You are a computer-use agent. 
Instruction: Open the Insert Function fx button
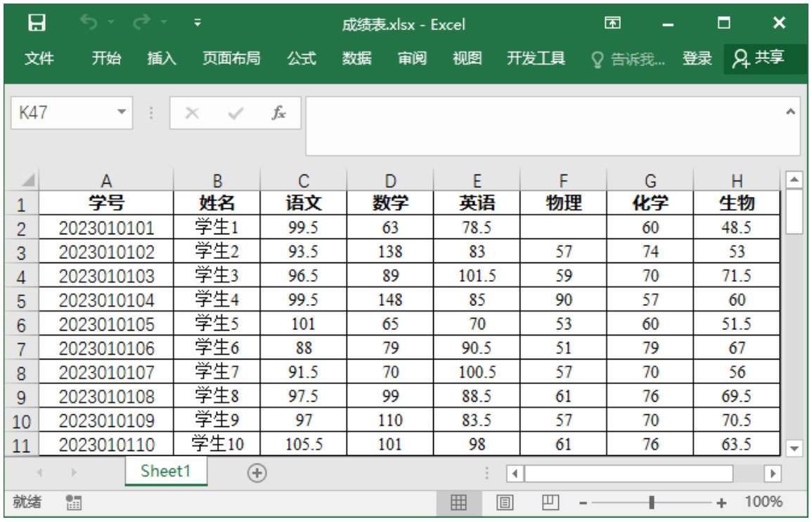coord(279,113)
